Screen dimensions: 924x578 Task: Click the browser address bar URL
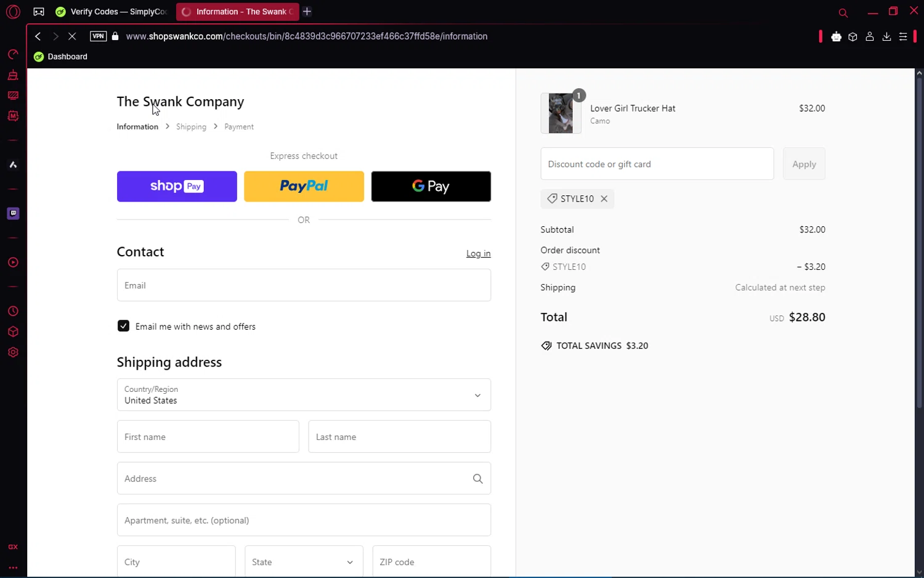click(x=307, y=36)
